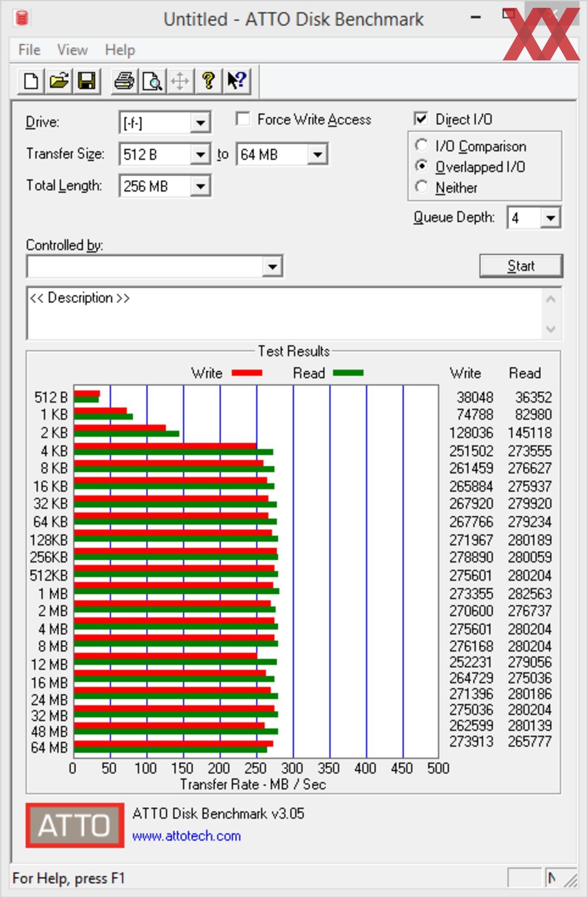Uncheck the Direct I/O checkbox
Viewport: 588px width, 898px height.
pos(421,119)
